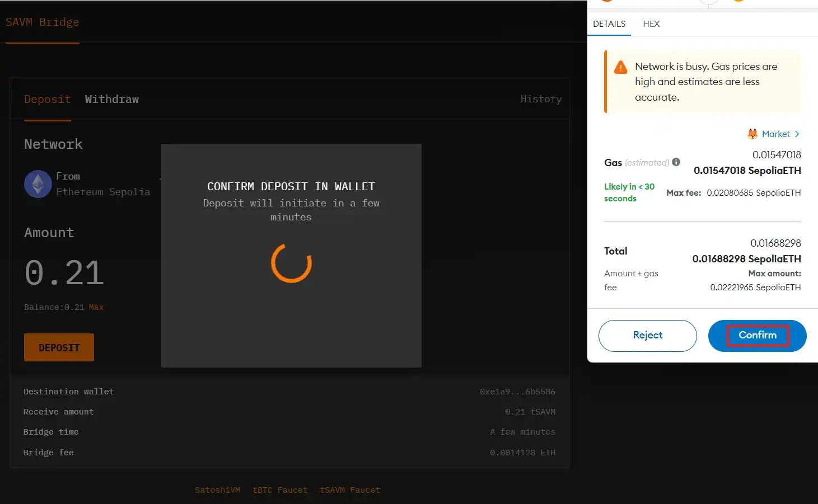Screen dimensions: 818x504
Task: Open the SAVM Bridge header tab
Action: point(43,22)
